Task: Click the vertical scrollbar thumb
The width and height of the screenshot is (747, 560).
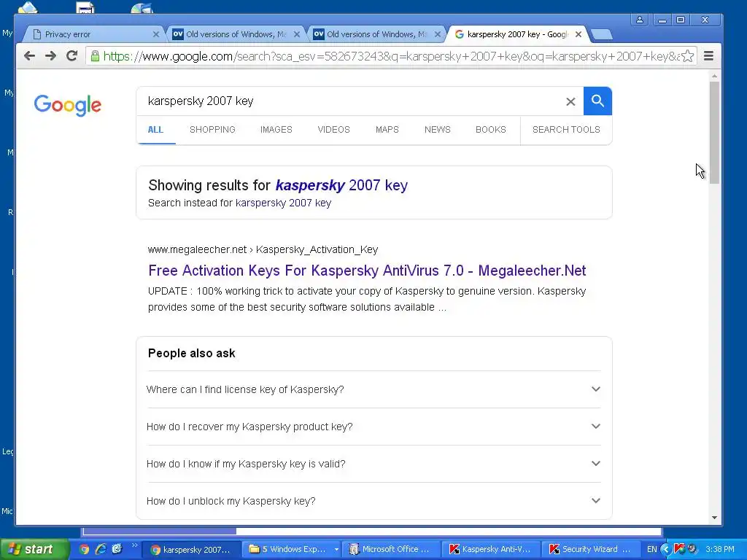Action: click(713, 133)
